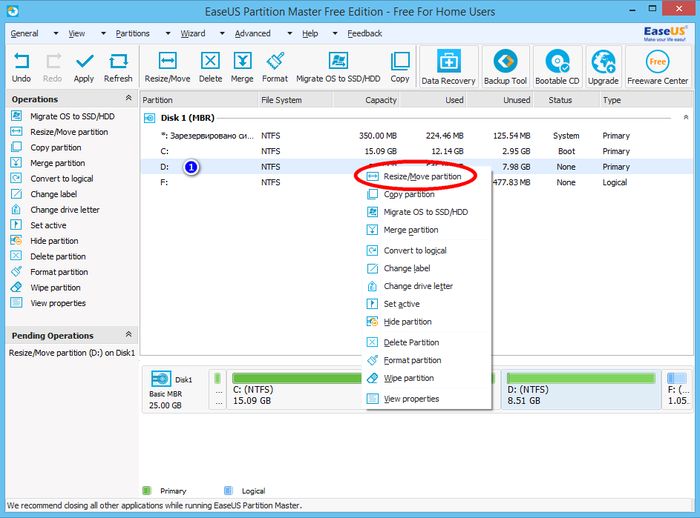
Task: Select Format partition in context menu
Action: 426,360
